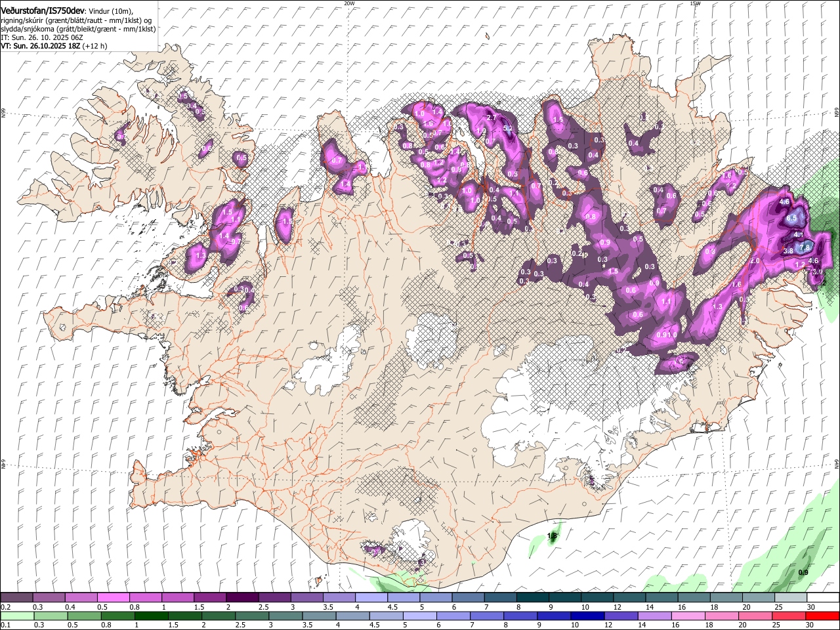Select the purple 12 swatch in the lower legend row
The image size is (840, 630).
pos(621,616)
